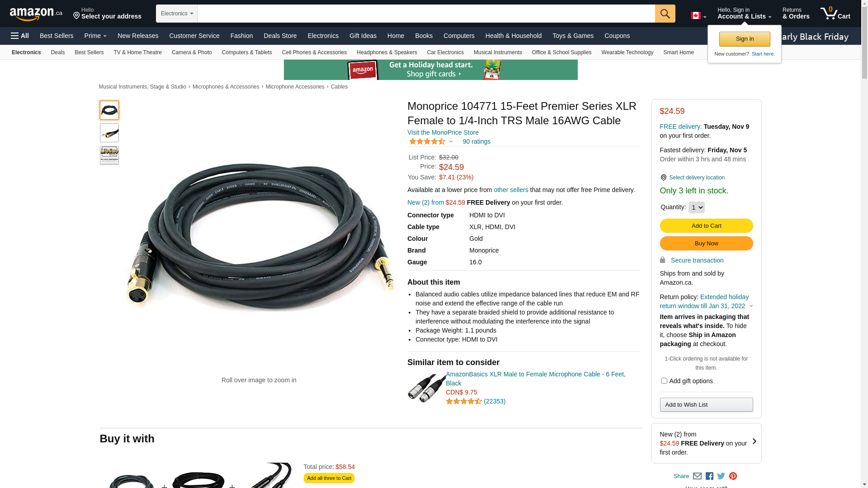
Task: Click the search magnifier button
Action: (x=665, y=14)
